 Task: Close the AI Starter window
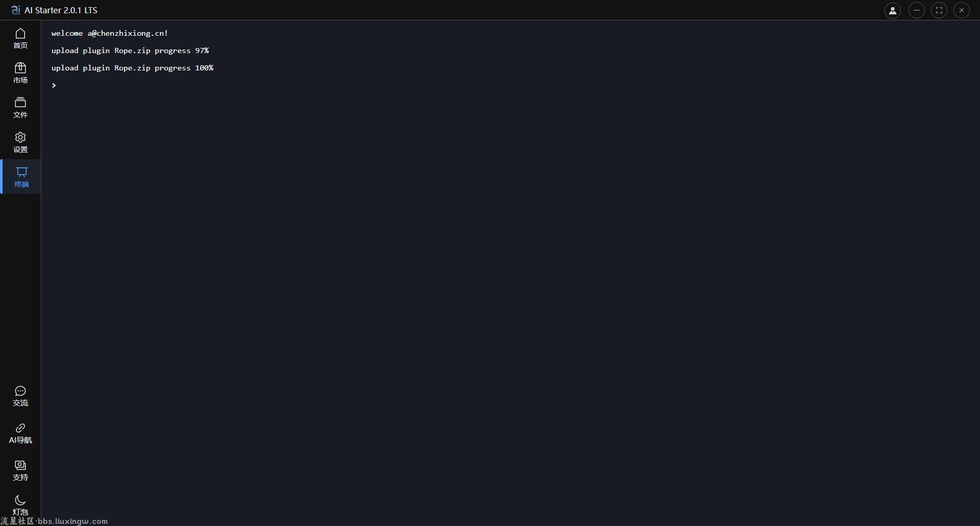pyautogui.click(x=962, y=10)
